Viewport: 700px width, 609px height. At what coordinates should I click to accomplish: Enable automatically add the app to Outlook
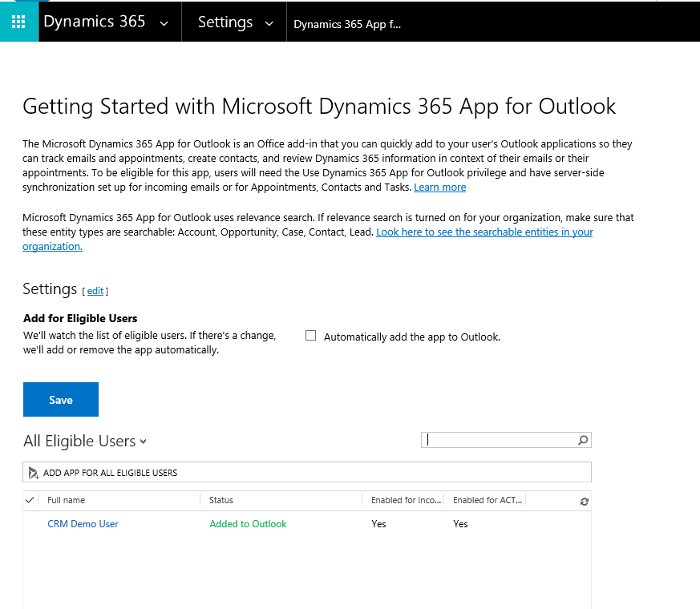click(x=311, y=336)
